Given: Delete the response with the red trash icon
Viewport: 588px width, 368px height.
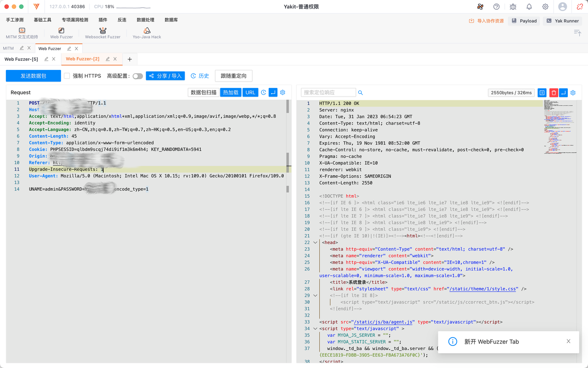Looking at the screenshot, I should [x=554, y=92].
